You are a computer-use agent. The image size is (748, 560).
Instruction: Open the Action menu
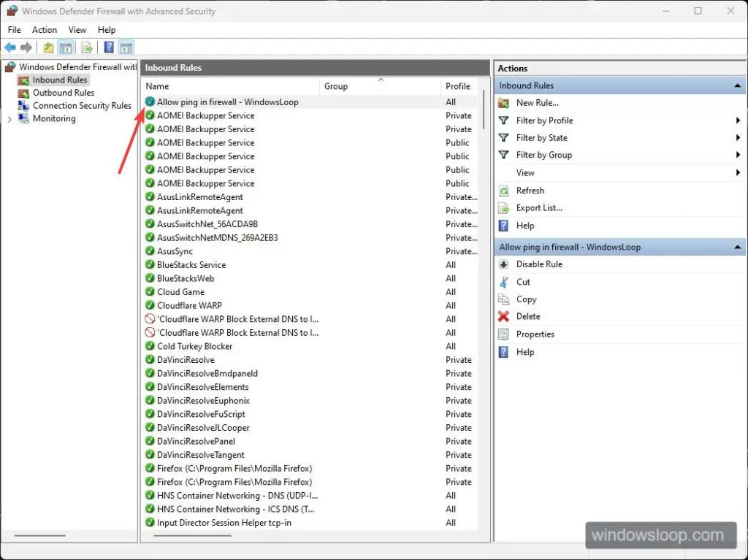tap(45, 30)
